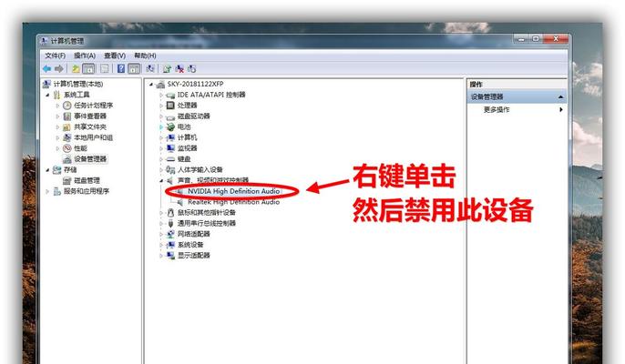
Task: Select 事件查看器 in the left tree
Action: (x=90, y=116)
